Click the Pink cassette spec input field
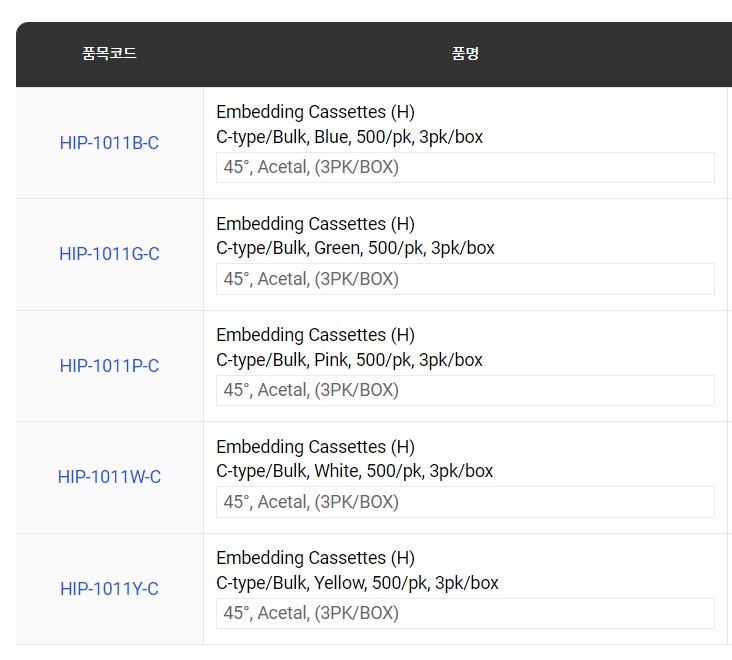This screenshot has height=660, width=732. pyautogui.click(x=465, y=390)
